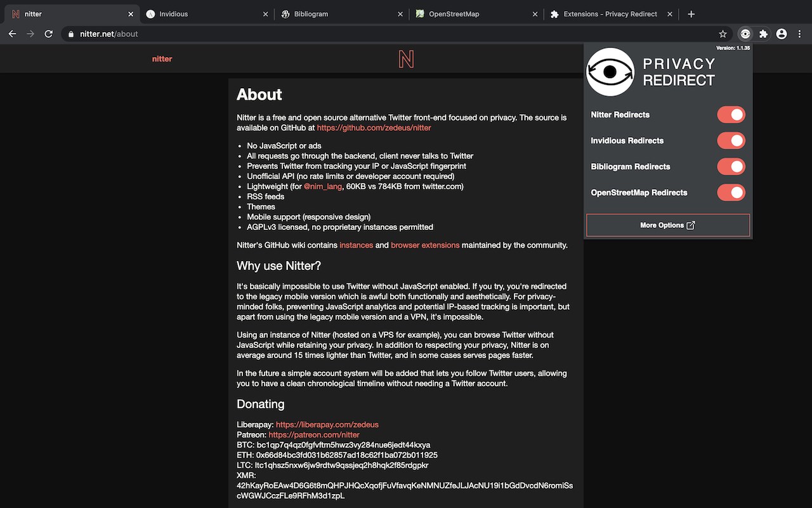This screenshot has height=508, width=812.
Task: Click the RSS feeds list item
Action: (x=265, y=197)
